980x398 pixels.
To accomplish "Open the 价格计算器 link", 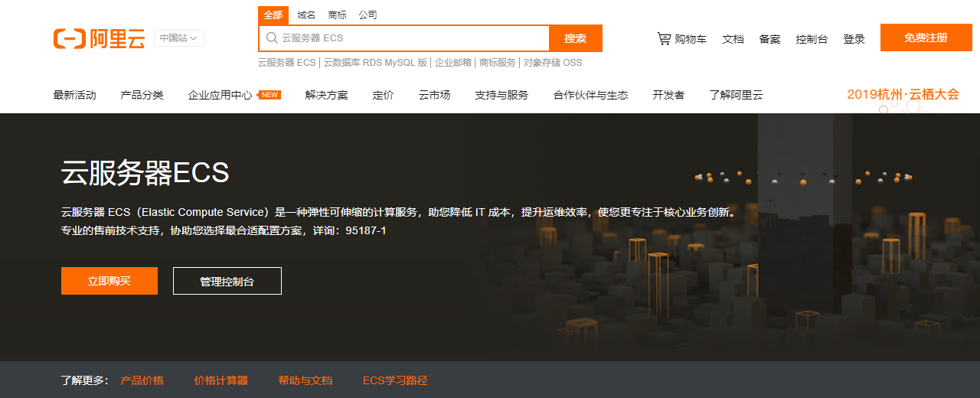I will point(221,380).
